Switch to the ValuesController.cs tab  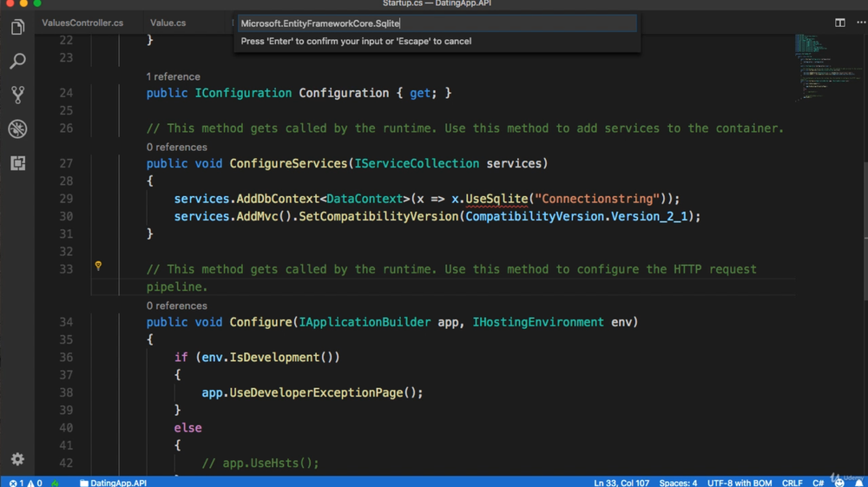click(82, 23)
